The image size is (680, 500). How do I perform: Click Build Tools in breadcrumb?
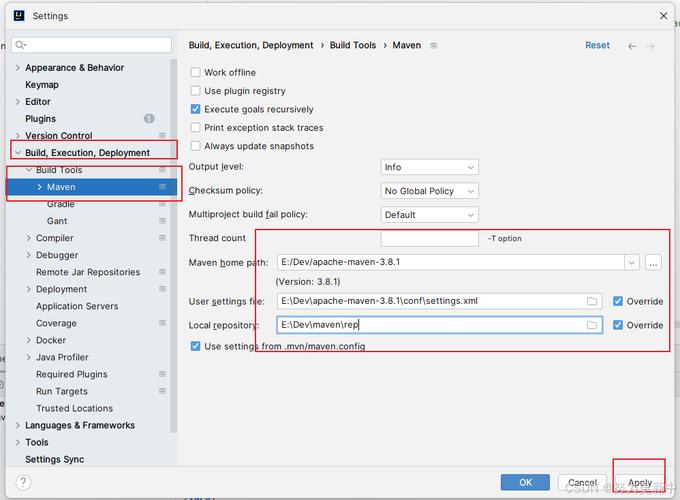353,45
